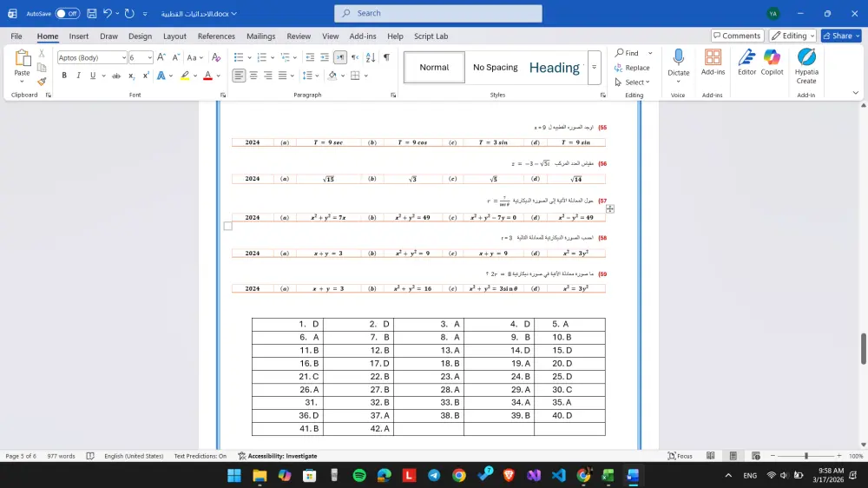Switch to the Review tab
The width and height of the screenshot is (868, 488).
tap(299, 36)
